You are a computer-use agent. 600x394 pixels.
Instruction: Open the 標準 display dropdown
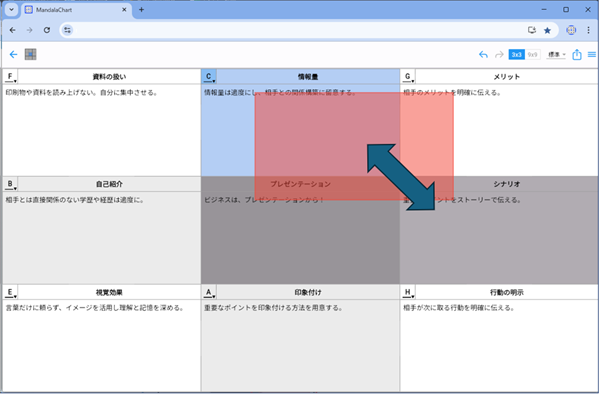(x=556, y=55)
